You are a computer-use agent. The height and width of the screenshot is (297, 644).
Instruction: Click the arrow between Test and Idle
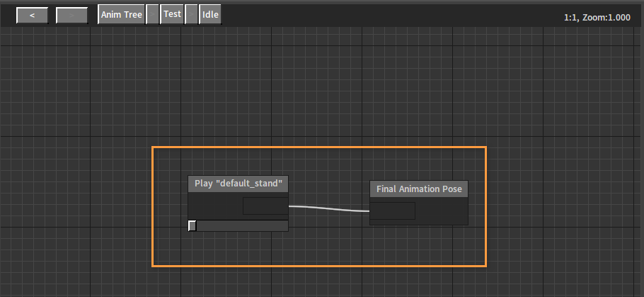[191, 15]
